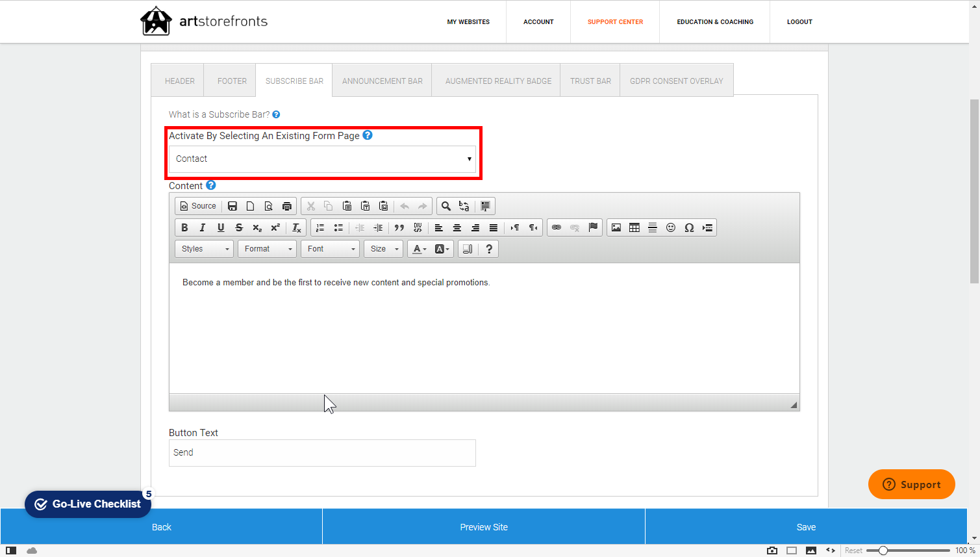This screenshot has height=557, width=980.
Task: Click the Button Text input field
Action: point(322,453)
